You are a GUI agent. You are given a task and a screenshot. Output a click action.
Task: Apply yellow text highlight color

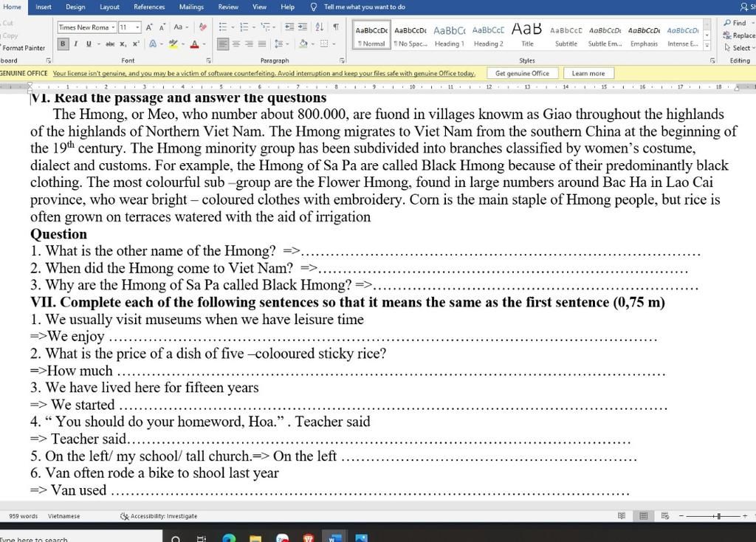(x=173, y=44)
